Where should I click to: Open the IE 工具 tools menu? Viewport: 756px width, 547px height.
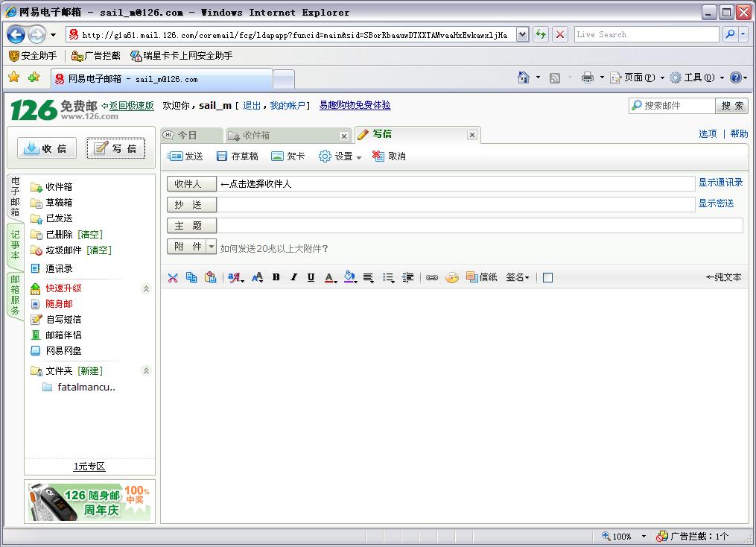[x=696, y=78]
